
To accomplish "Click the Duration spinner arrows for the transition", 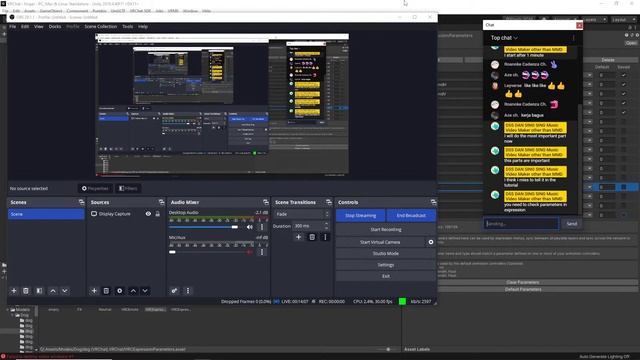I will pos(327,226).
